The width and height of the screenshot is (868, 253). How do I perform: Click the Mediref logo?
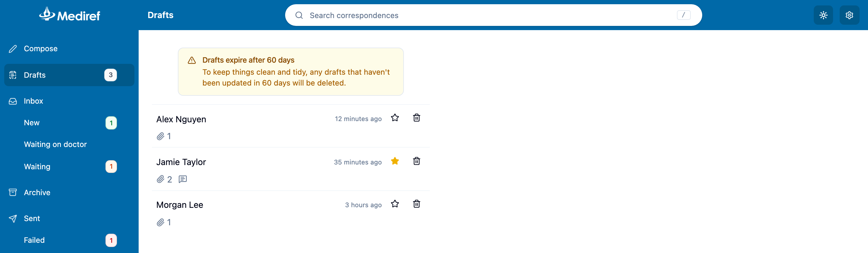pos(70,14)
